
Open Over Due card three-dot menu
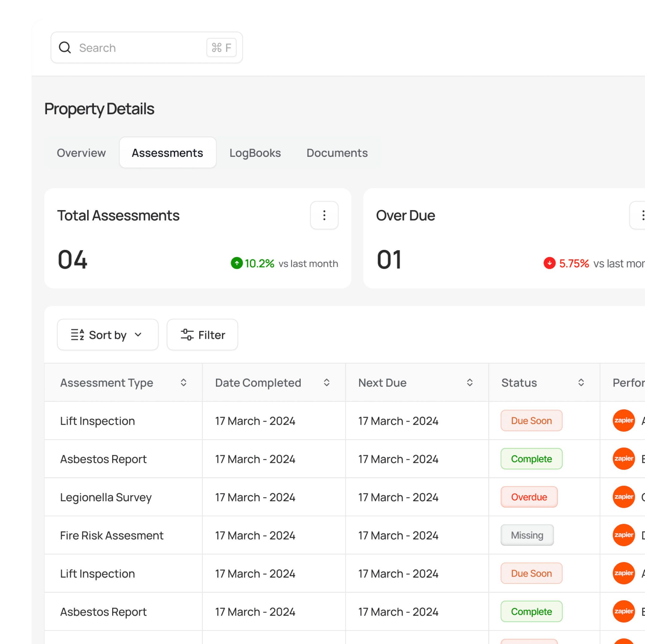(x=638, y=215)
